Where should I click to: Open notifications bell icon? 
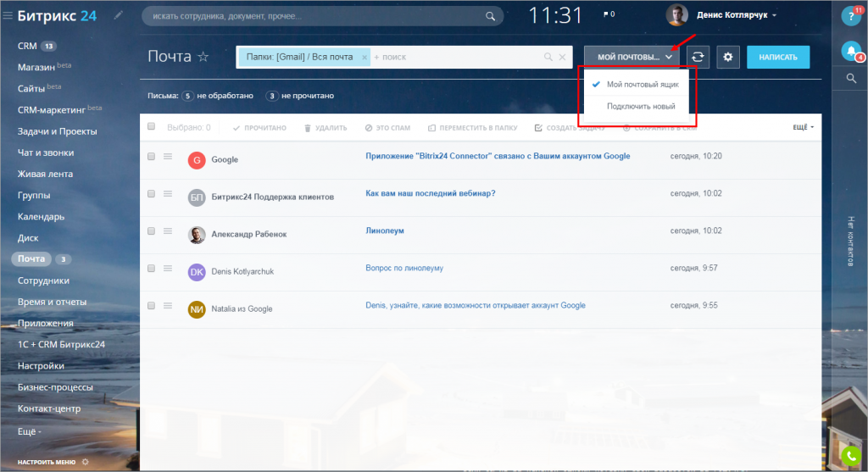click(x=851, y=52)
